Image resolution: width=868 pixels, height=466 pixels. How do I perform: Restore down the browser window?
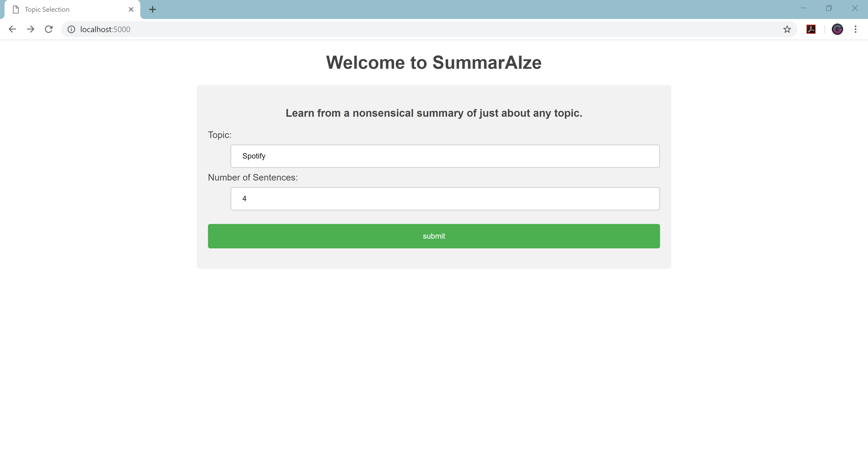coord(829,8)
